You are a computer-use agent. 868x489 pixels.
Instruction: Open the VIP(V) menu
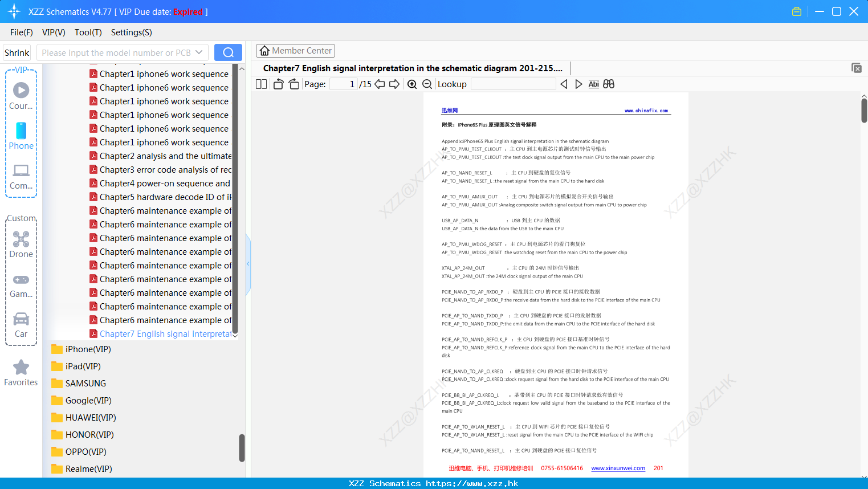point(54,32)
